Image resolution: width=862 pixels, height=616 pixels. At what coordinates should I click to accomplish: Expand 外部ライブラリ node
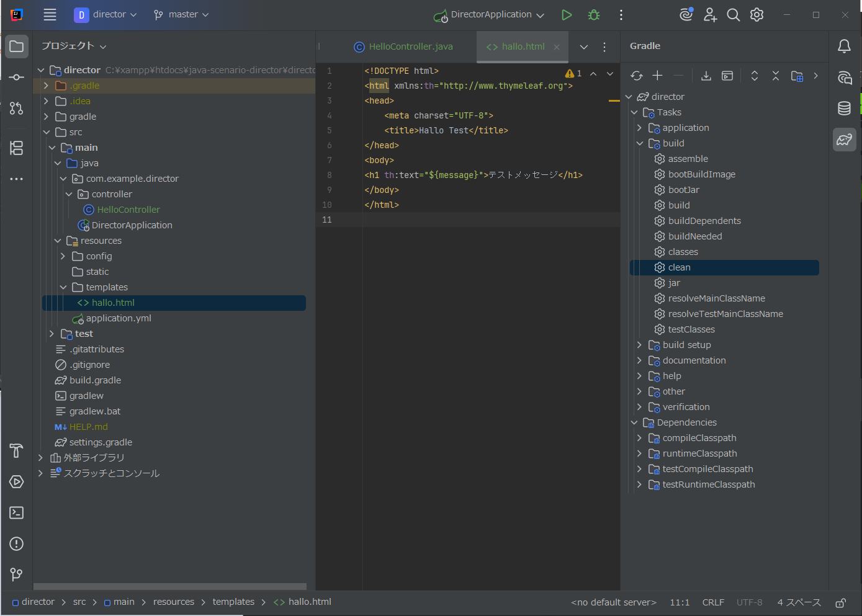click(40, 458)
